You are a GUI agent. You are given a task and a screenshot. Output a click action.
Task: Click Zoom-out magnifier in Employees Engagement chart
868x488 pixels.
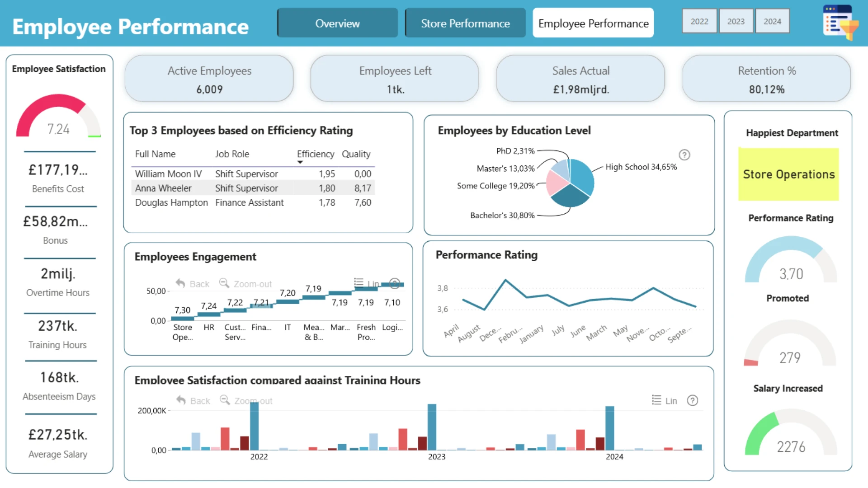[224, 283]
